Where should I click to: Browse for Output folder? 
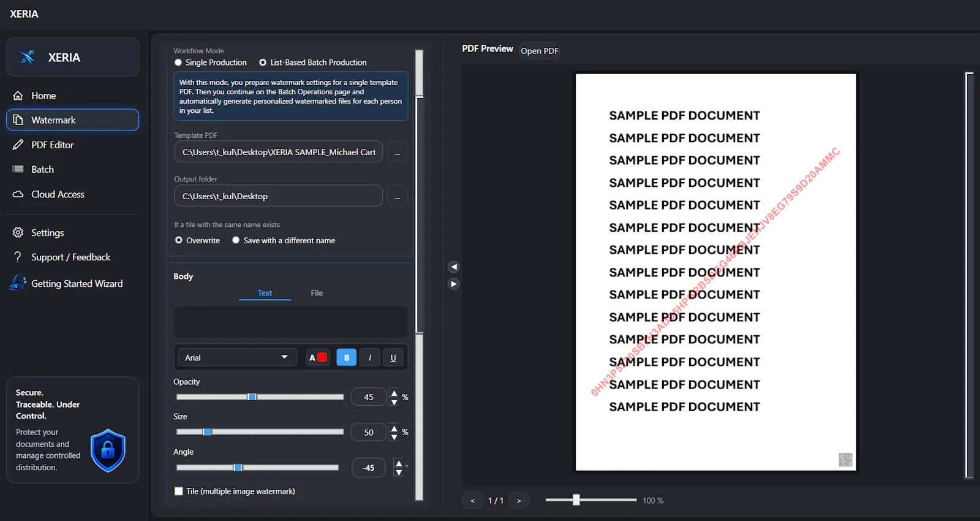[x=397, y=196]
